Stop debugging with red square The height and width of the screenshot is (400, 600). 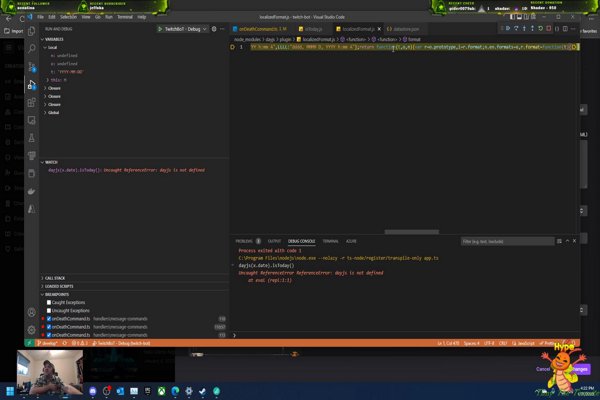pyautogui.click(x=549, y=29)
